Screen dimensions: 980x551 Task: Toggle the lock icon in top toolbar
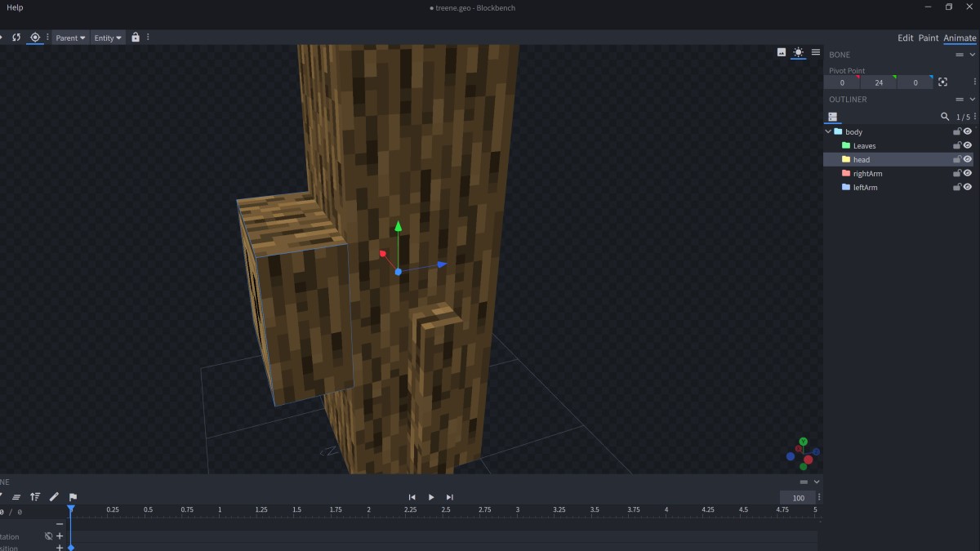136,38
